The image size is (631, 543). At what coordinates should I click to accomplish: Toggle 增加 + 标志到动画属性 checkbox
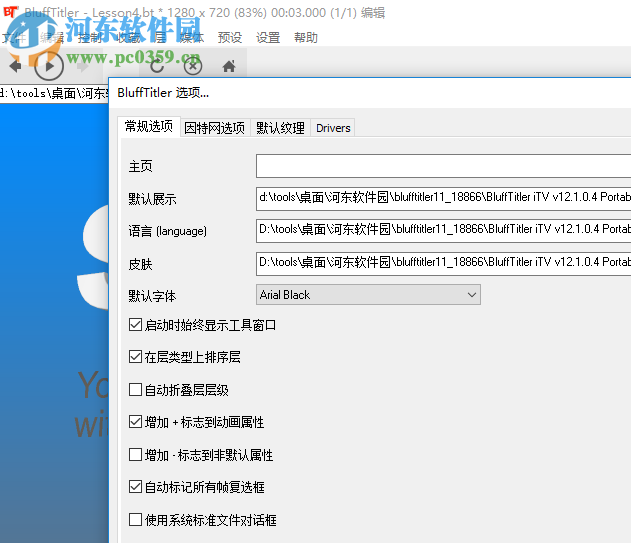pos(135,421)
